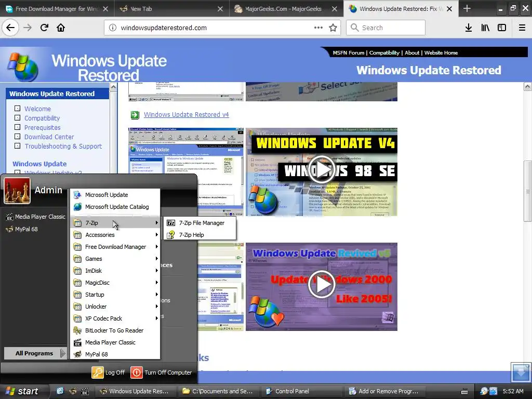Open the on-screen keyboard tray icon
Image resolution: width=532 pixels, height=399 pixels.
(464, 392)
